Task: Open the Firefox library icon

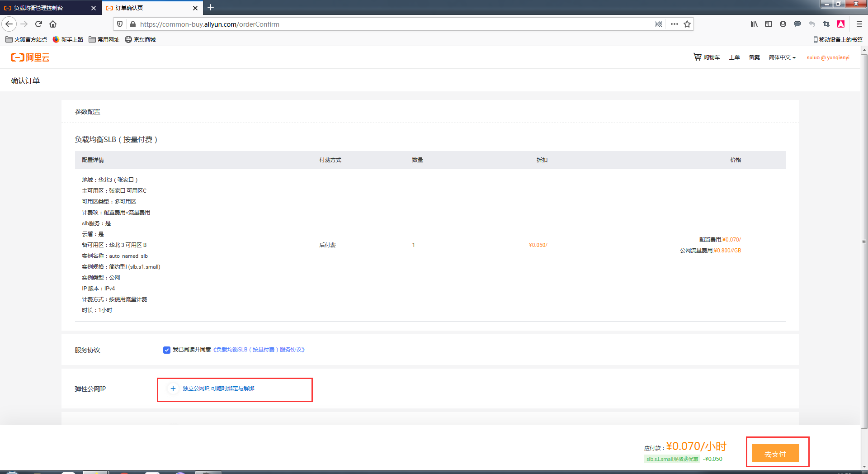Action: coord(754,24)
